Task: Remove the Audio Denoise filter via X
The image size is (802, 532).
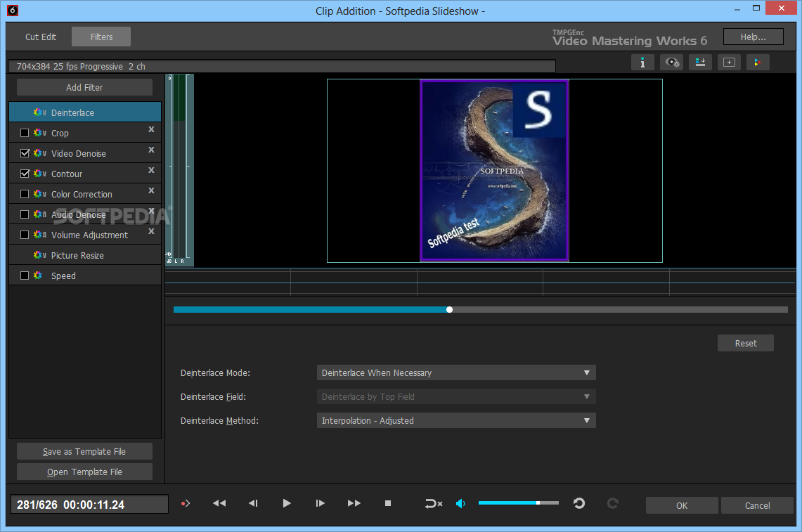Action: (151, 211)
